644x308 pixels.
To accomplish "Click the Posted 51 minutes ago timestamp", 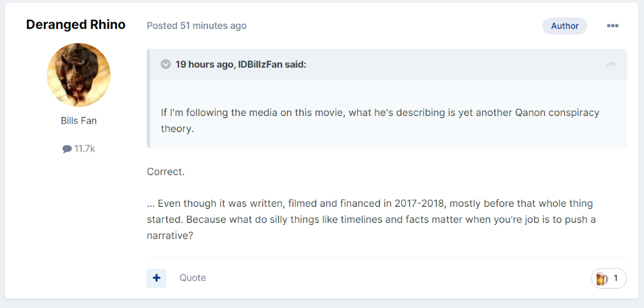I will click(x=196, y=26).
